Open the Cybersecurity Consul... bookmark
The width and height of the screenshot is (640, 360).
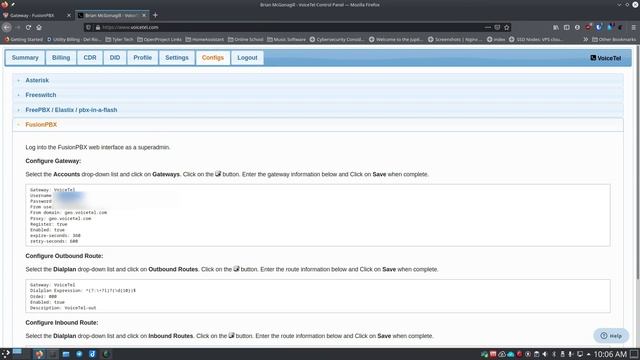337,39
